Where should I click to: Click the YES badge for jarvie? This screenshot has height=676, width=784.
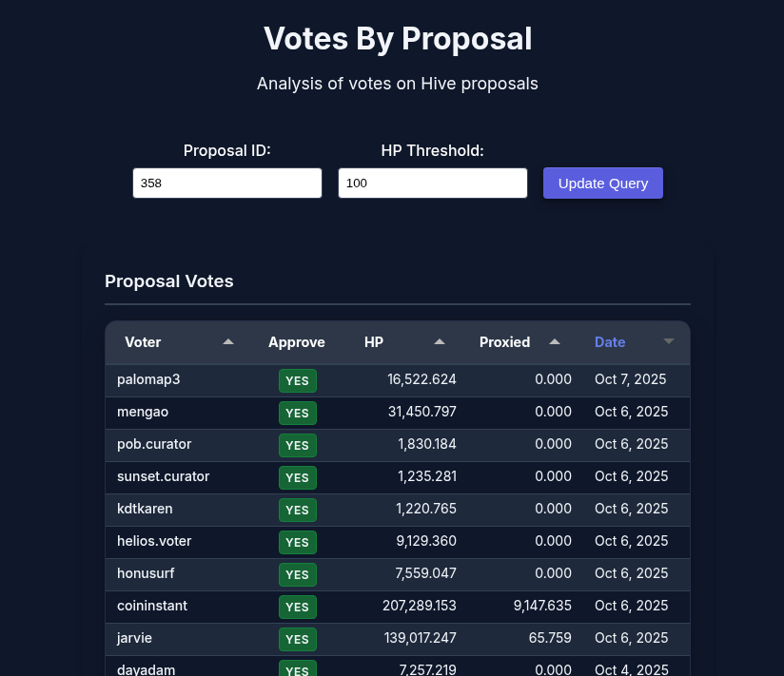298,639
